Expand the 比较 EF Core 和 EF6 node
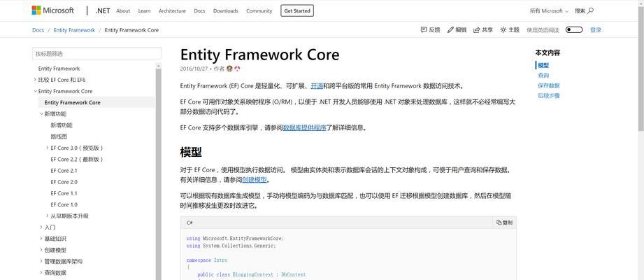Viewport: 644px width, 280px height. [35, 80]
